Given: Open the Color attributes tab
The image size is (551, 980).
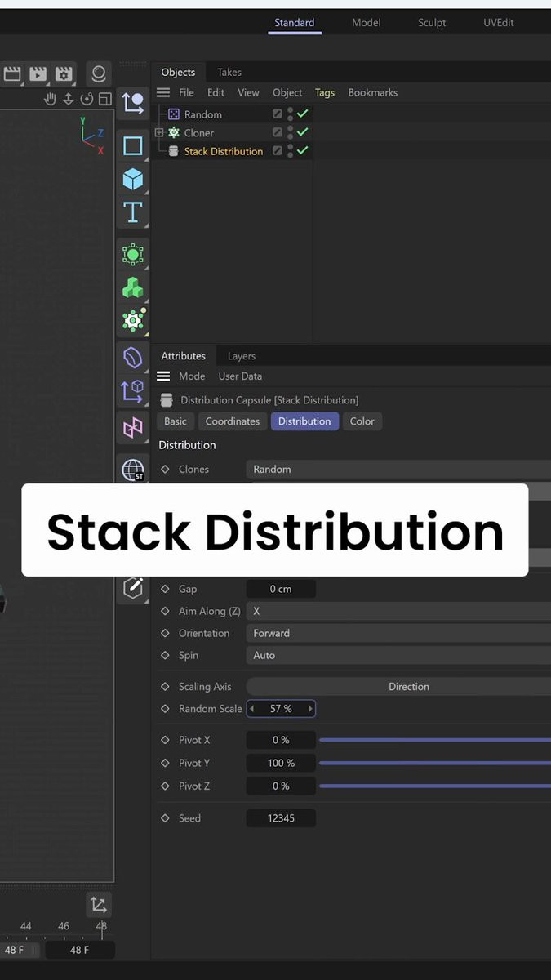Looking at the screenshot, I should [362, 421].
